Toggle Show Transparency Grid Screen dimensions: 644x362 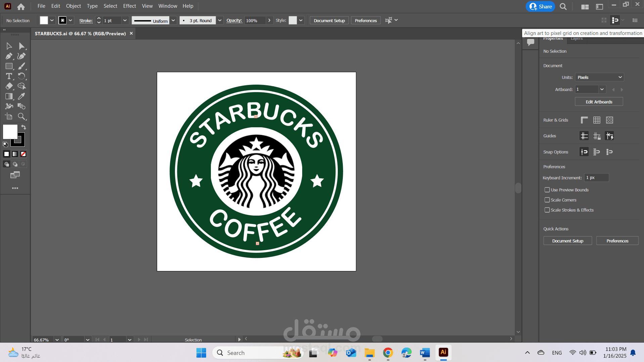tap(609, 120)
